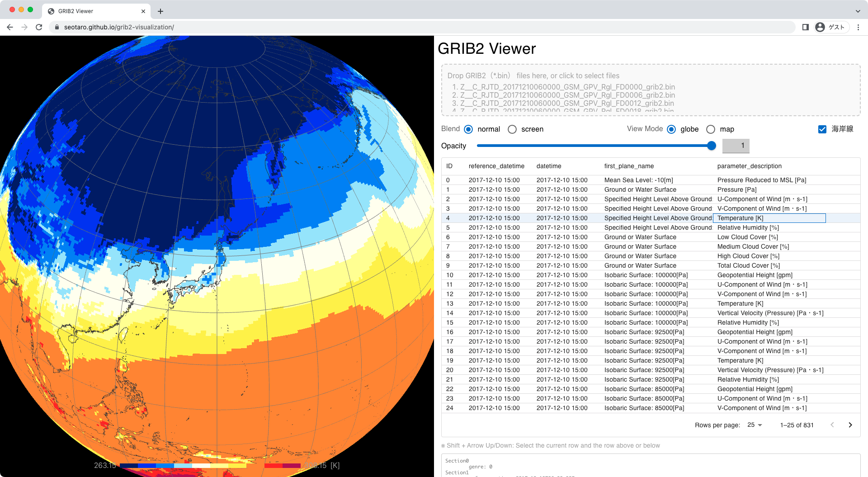Screen dimensions: 868x477
Task: Toggle the browser side panel icon
Action: click(805, 27)
